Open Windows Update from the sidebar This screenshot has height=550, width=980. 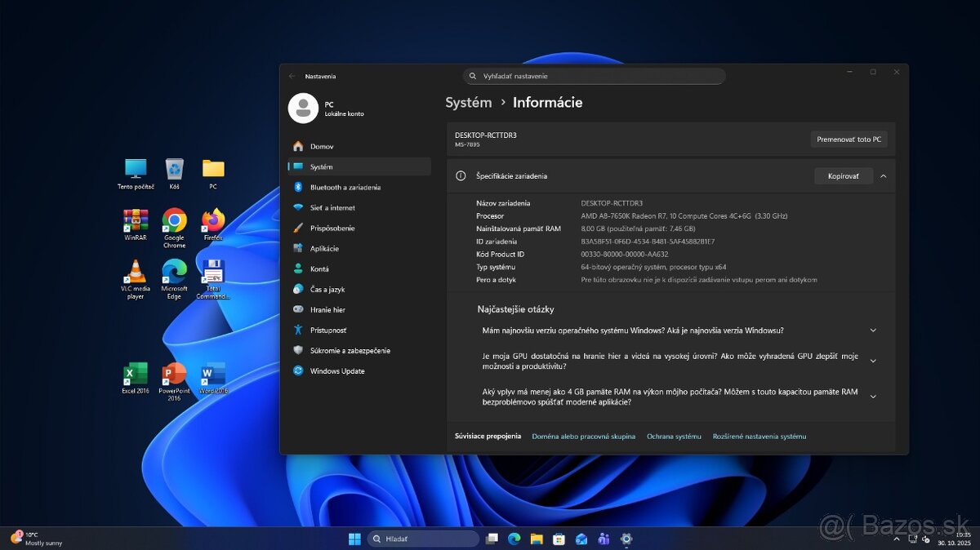(x=339, y=370)
